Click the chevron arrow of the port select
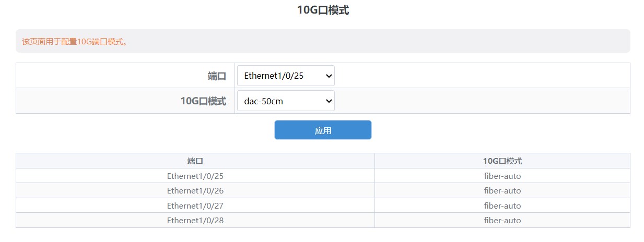The image size is (644, 242). pyautogui.click(x=329, y=76)
